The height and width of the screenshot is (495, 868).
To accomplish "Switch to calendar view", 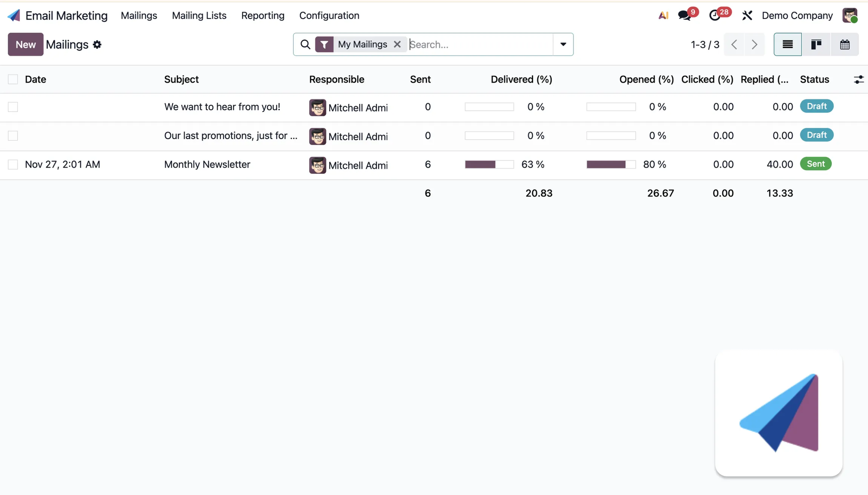I will click(x=844, y=44).
